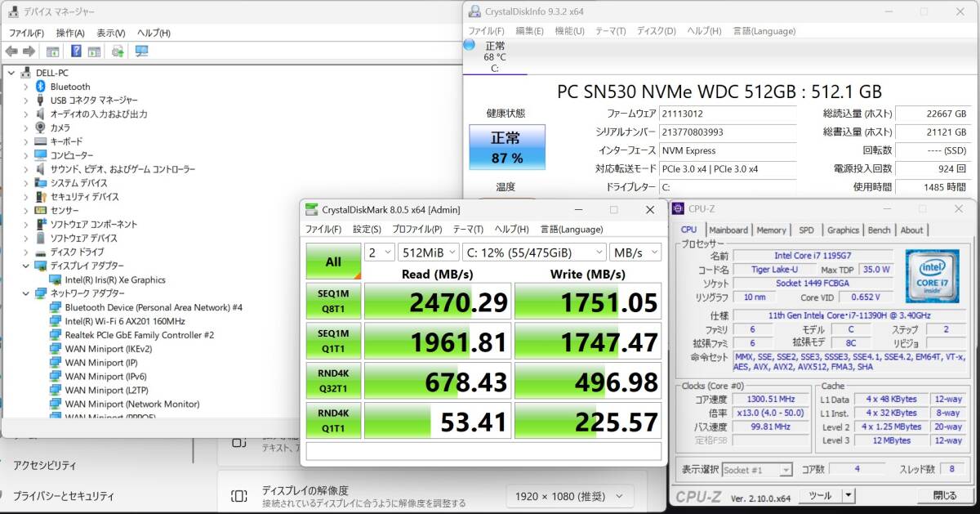
Task: Open the test count dropdown showing 2
Action: [x=379, y=253]
